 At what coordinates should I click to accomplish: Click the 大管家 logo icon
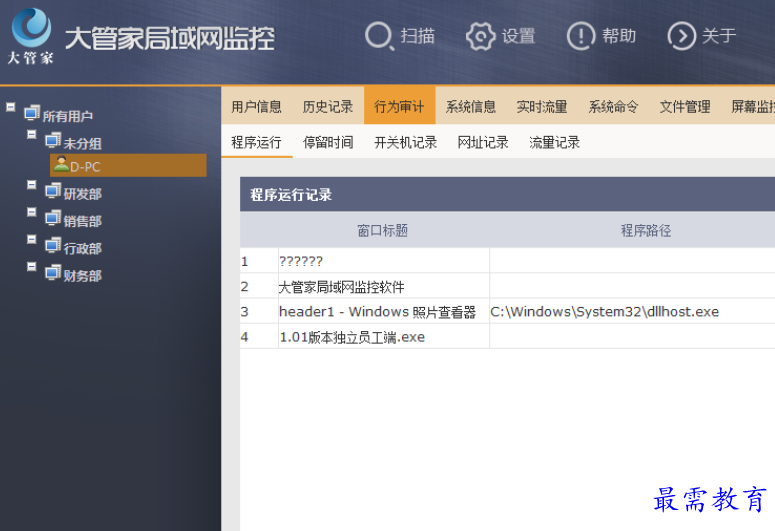pos(31,27)
